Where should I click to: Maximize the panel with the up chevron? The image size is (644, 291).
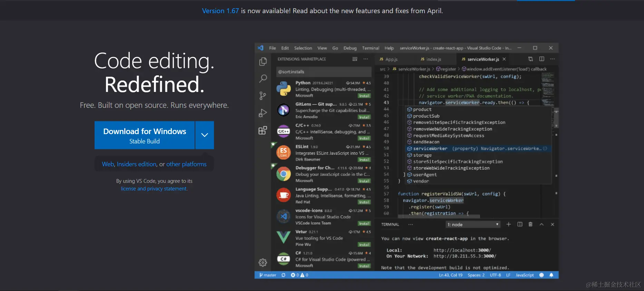(x=542, y=224)
